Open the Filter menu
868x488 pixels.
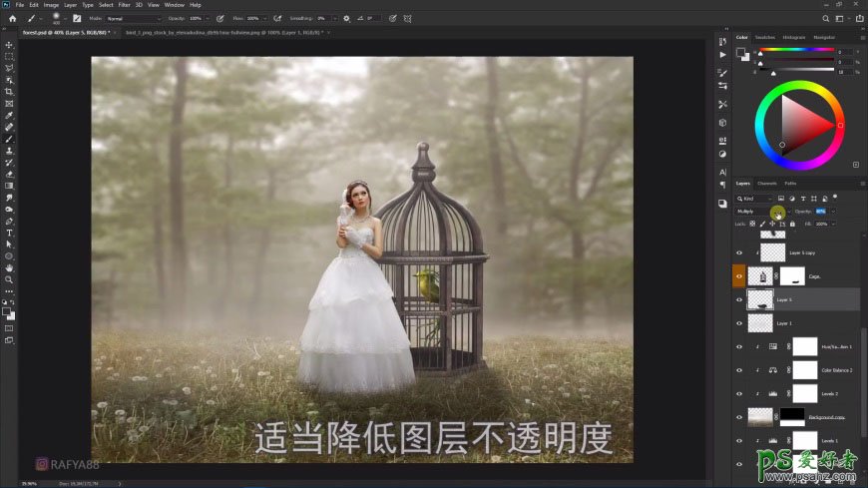click(x=124, y=5)
